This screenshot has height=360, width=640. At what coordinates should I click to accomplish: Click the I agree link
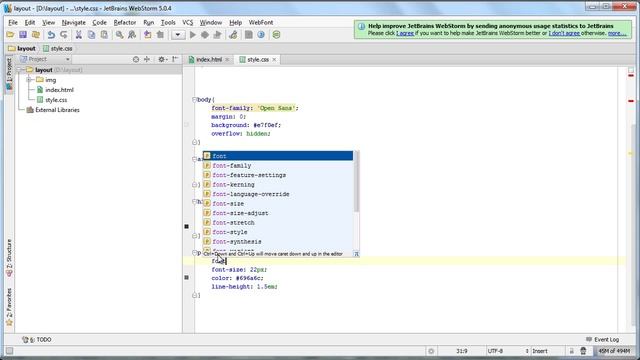405,33
